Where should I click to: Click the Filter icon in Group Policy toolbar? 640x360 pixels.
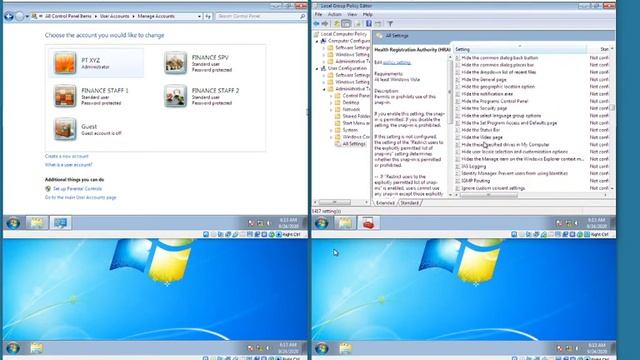[390, 24]
